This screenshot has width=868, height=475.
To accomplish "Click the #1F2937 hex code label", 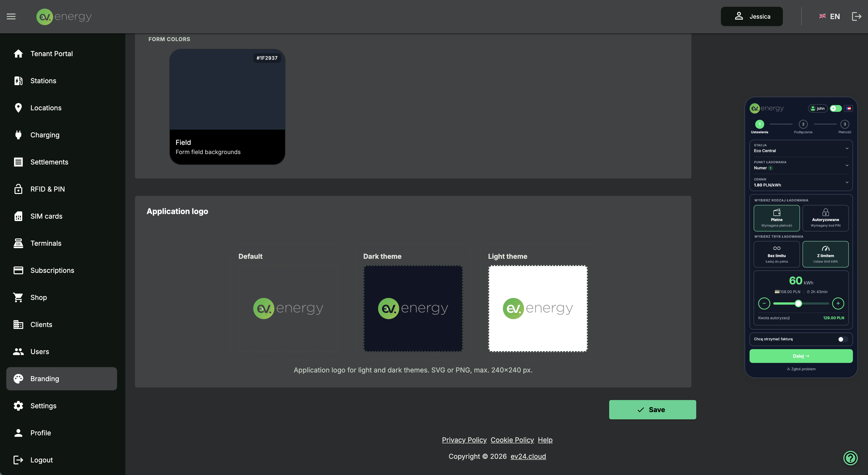I will pyautogui.click(x=267, y=58).
